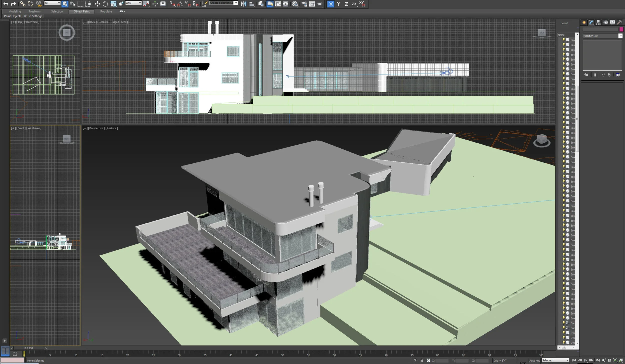This screenshot has width=625, height=364.
Task: Open the Hierarchy command panel tab
Action: 598,22
